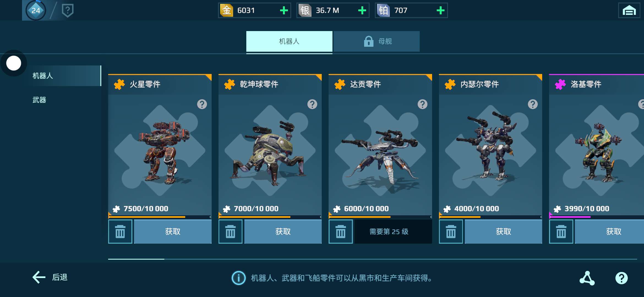The height and width of the screenshot is (297, 644).
Task: Click the trash icon under 达贡零件
Action: pos(340,232)
